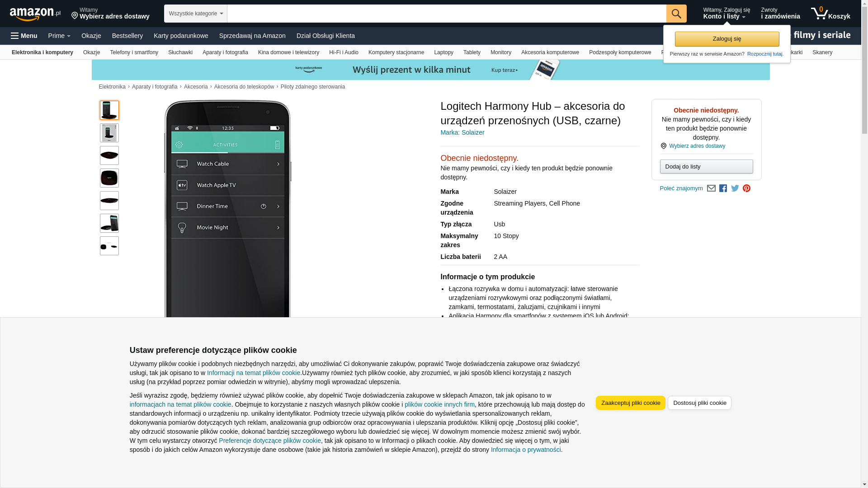868x488 pixels.
Task: Select Laptopy category tab
Action: pyautogui.click(x=443, y=52)
